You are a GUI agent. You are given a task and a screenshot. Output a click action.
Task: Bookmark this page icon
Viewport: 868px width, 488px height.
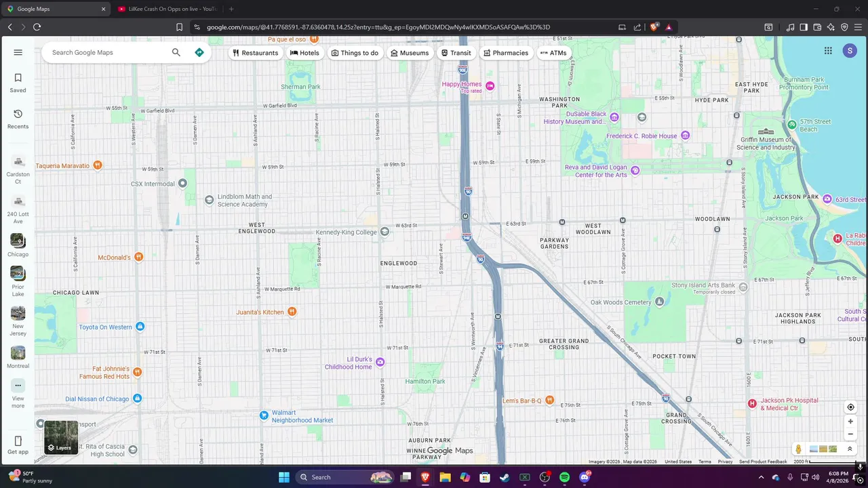(x=179, y=27)
